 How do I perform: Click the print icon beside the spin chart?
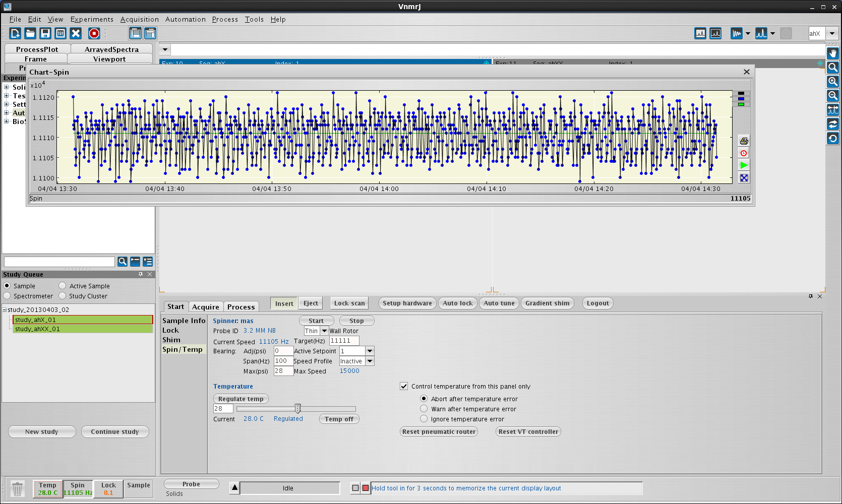(744, 141)
